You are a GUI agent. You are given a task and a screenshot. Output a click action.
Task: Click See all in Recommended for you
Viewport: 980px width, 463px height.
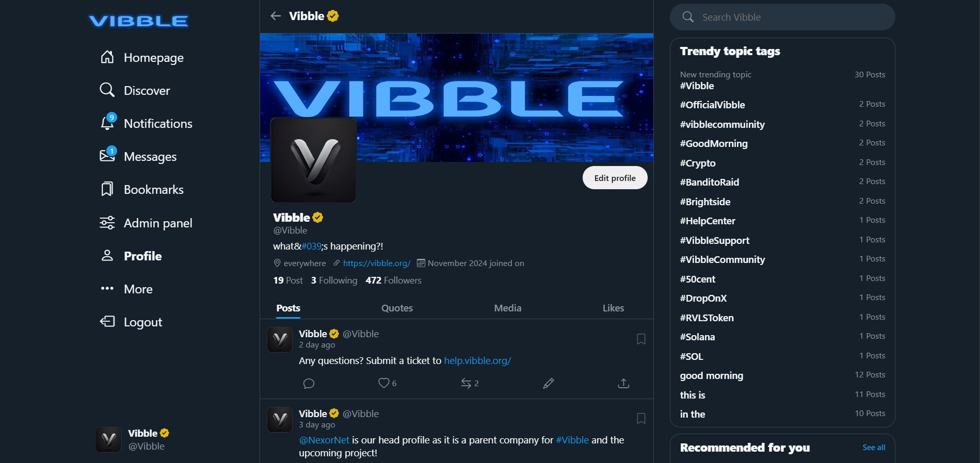tap(874, 448)
